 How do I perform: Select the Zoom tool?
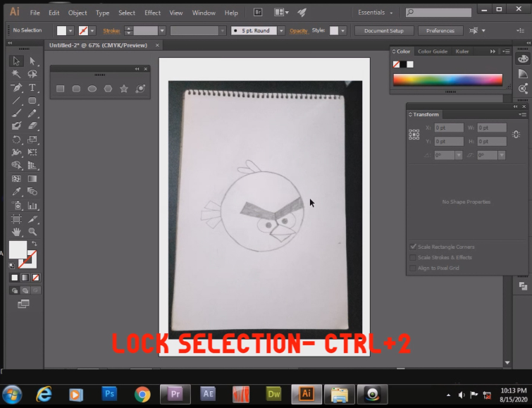(x=32, y=232)
